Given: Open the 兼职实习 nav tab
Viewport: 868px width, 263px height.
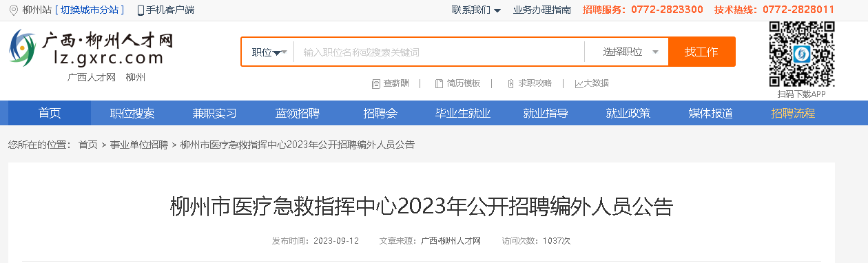Looking at the screenshot, I should coord(215,113).
